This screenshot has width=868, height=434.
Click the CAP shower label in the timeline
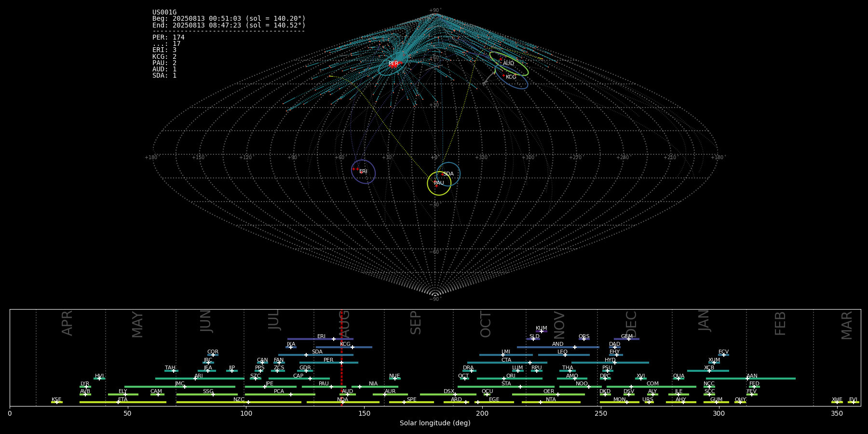tap(298, 376)
